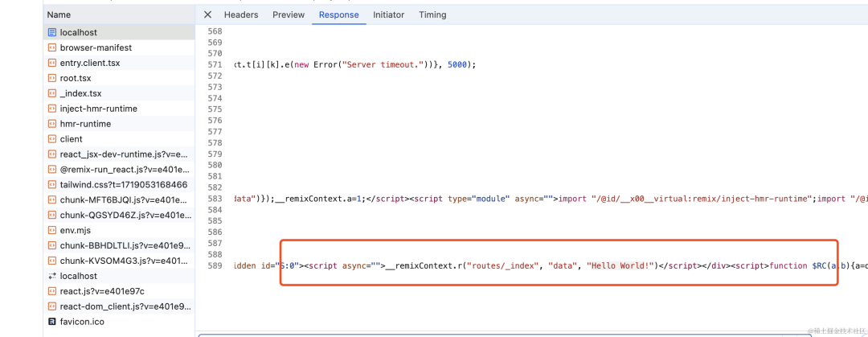
Task: Select the tailwind.css request
Action: (118, 184)
